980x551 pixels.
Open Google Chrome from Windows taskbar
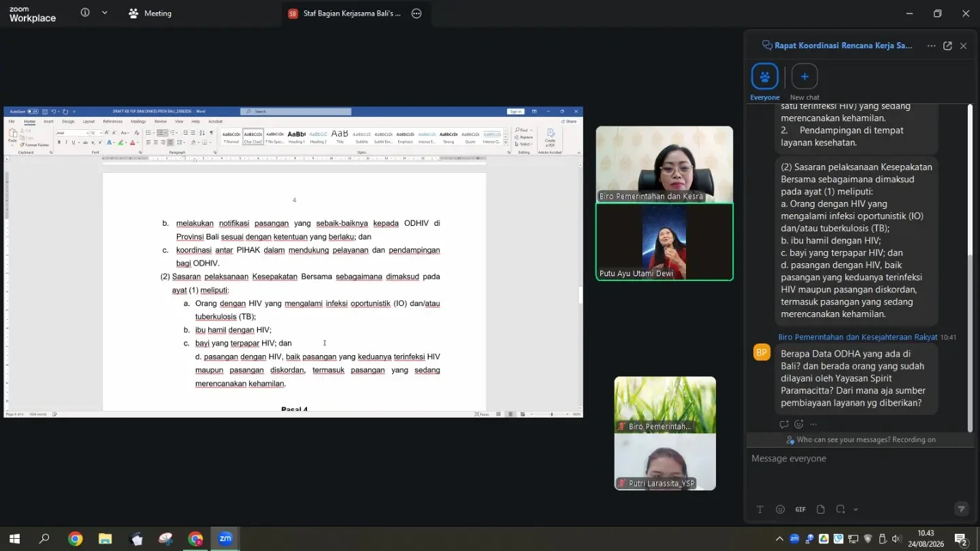coord(76,539)
